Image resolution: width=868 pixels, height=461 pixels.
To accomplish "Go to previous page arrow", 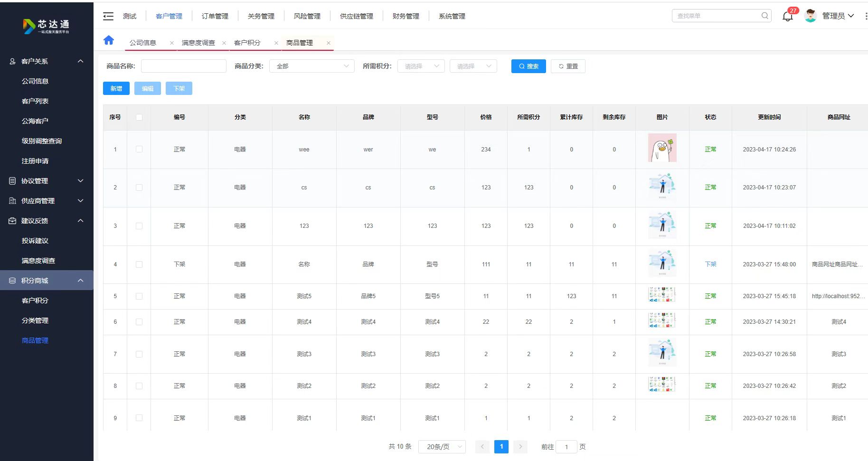I will pyautogui.click(x=482, y=447).
